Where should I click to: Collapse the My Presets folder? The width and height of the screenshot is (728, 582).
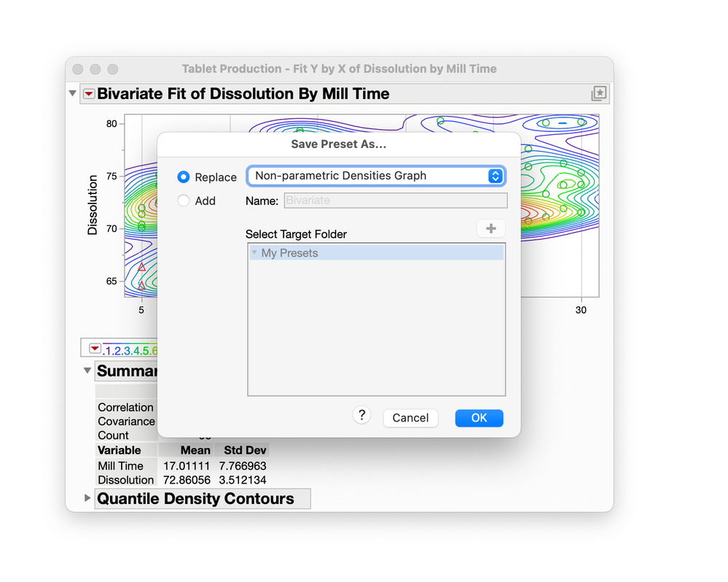click(254, 252)
